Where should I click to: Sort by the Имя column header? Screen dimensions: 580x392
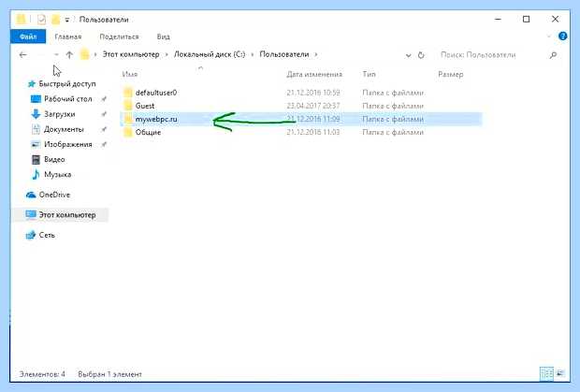point(130,74)
